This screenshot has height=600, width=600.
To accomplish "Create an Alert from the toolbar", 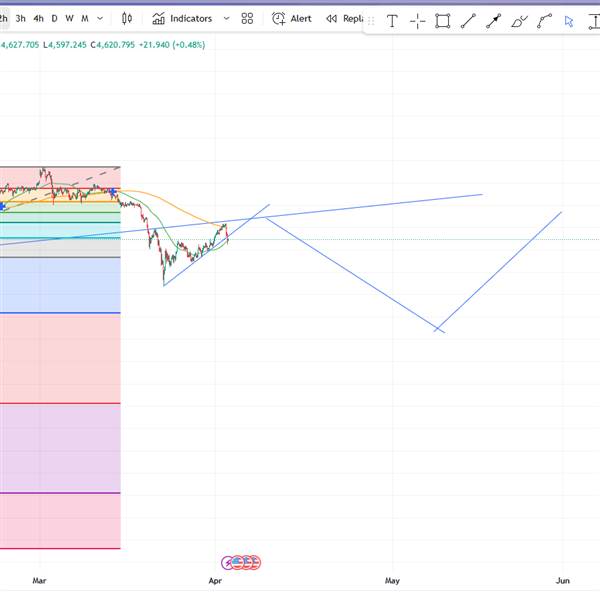I will coord(292,18).
